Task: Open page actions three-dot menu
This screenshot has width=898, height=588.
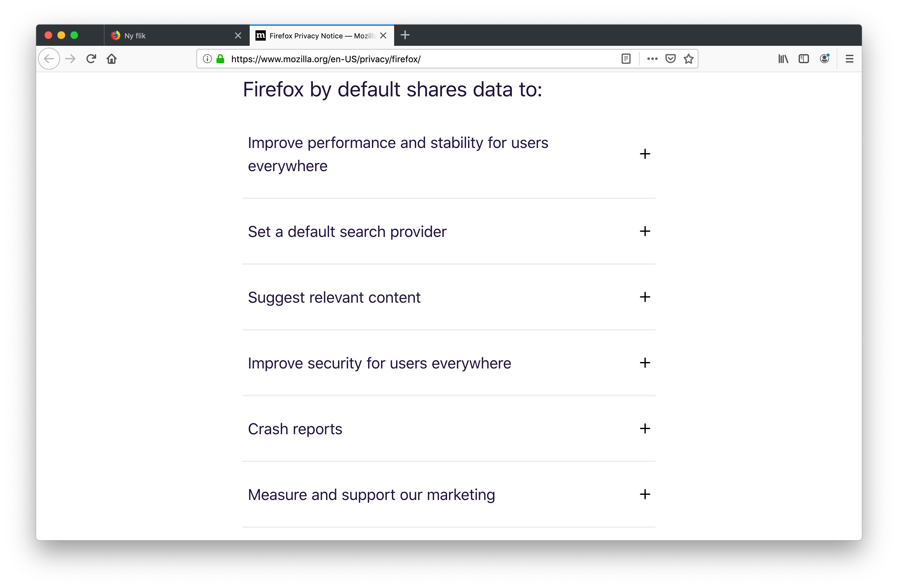Action: tap(652, 59)
